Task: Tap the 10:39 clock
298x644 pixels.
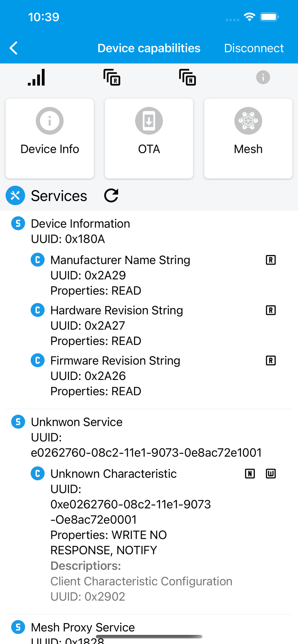Action: [x=44, y=17]
